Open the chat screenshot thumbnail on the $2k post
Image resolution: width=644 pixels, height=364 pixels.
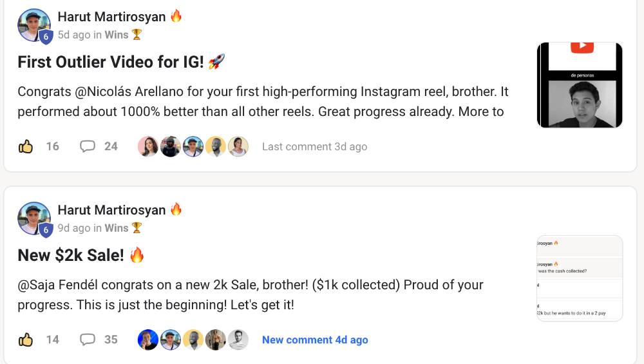point(580,278)
